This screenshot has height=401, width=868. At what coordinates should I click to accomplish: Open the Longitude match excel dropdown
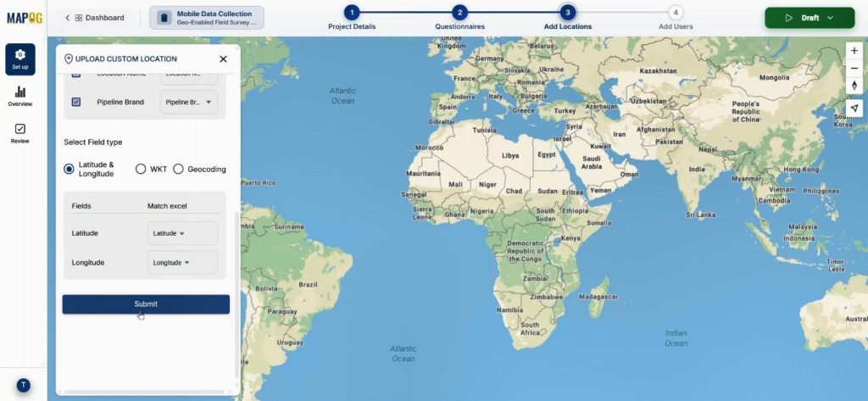click(x=183, y=263)
